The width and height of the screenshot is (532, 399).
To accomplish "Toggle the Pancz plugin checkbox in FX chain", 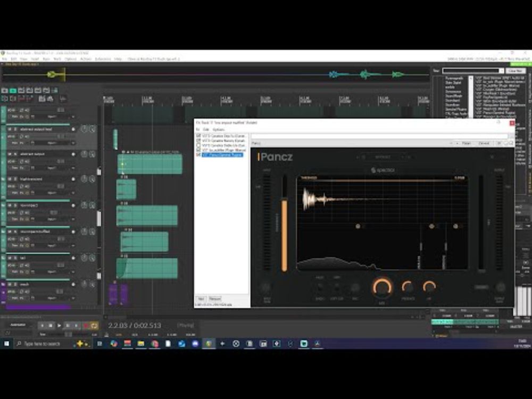I will tap(198, 155).
